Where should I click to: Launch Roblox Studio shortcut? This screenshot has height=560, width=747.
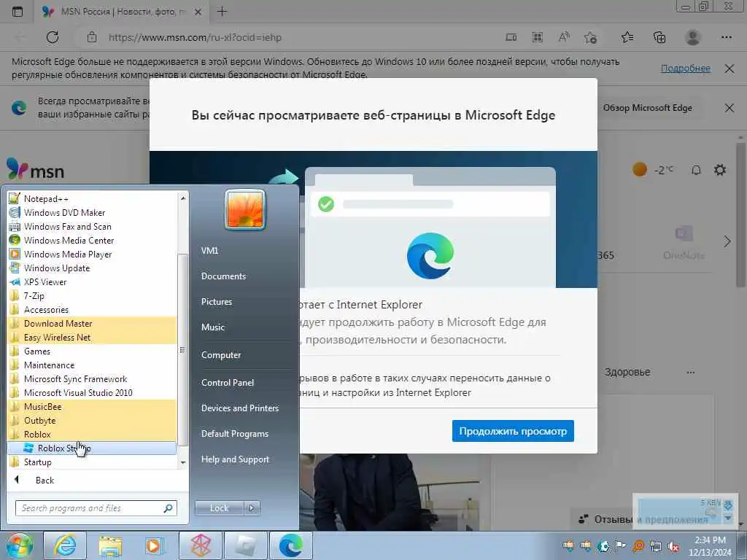[93, 448]
